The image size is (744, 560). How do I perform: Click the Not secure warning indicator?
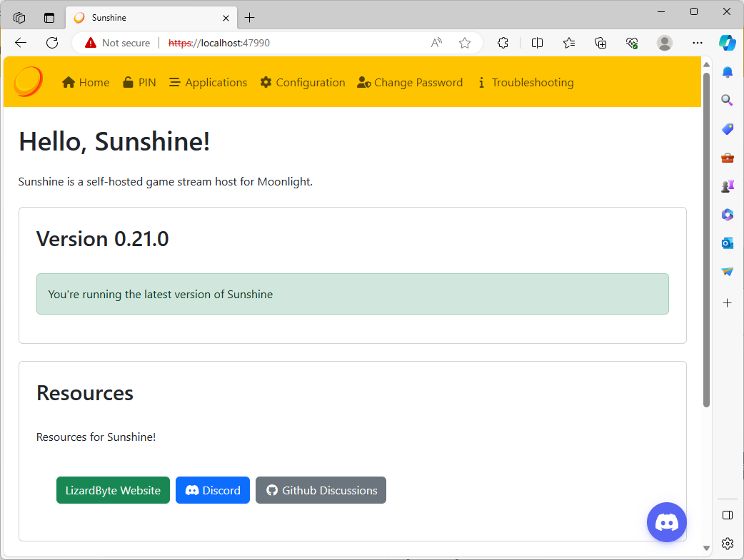(117, 43)
